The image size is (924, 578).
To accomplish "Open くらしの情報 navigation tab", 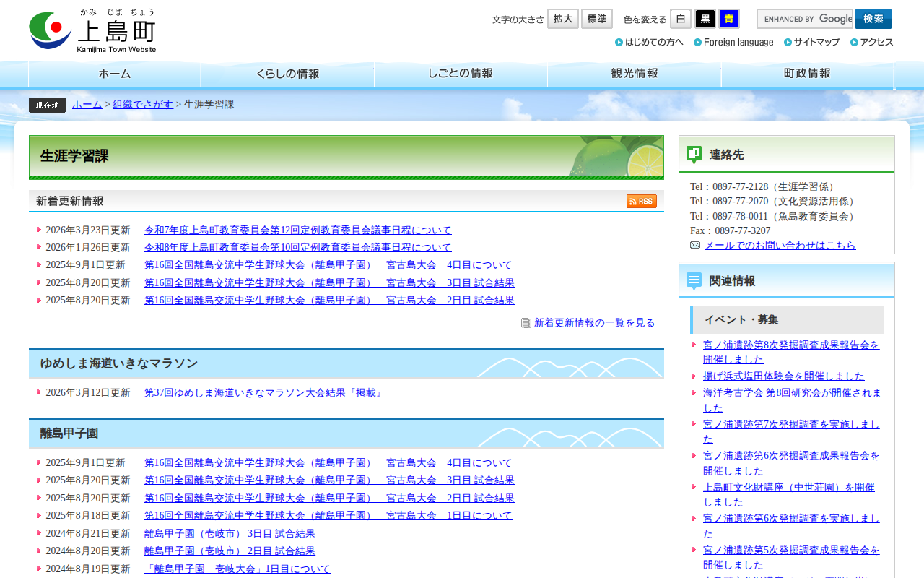I will 287,74.
